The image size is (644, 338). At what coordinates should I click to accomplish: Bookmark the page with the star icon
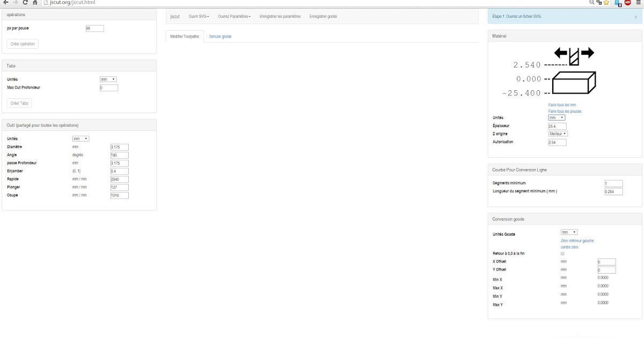[605, 3]
